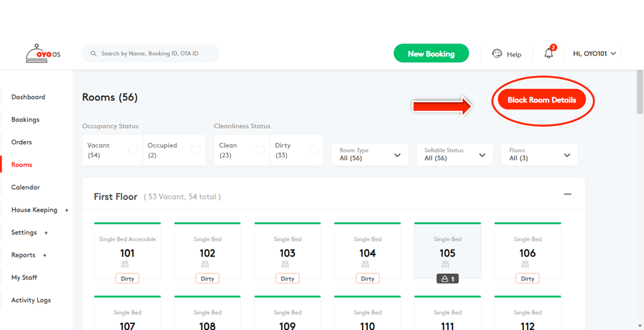The image size is (644, 330).
Task: Select the Vacant (54) filter
Action: [112, 150]
